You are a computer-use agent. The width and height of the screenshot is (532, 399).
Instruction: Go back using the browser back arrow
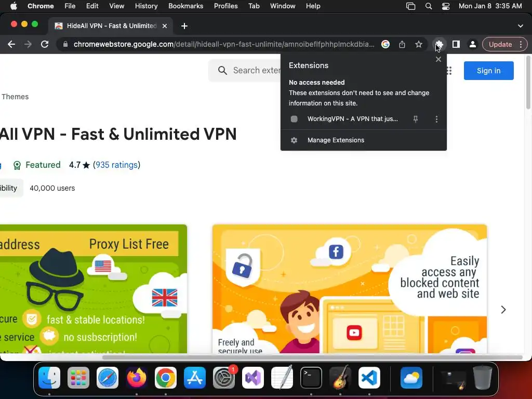pyautogui.click(x=11, y=44)
